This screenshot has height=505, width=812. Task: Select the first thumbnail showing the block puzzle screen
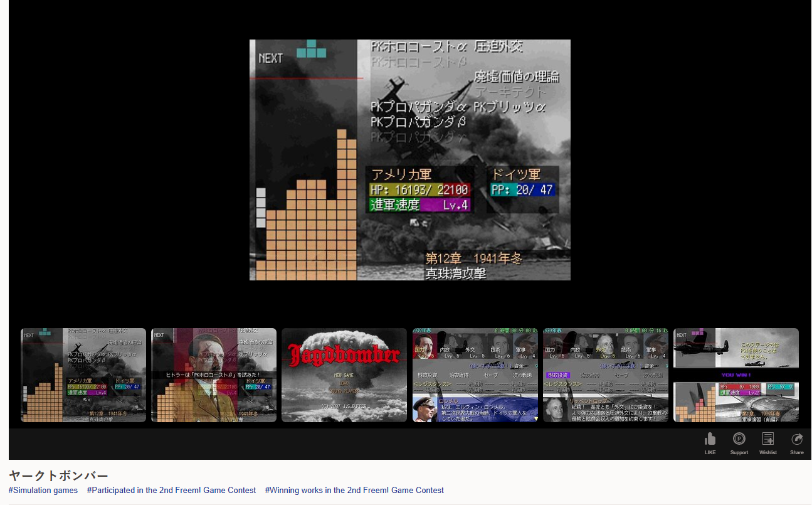click(83, 375)
